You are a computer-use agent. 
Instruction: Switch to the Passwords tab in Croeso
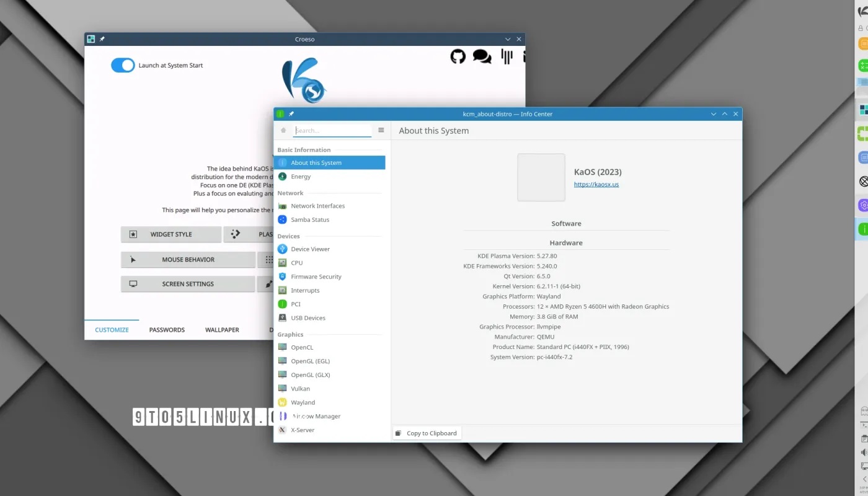(166, 329)
